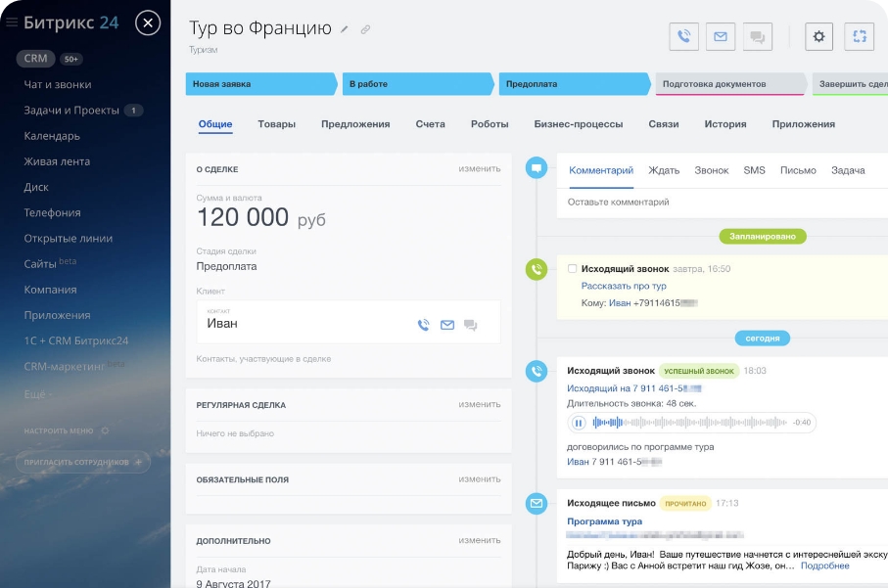Open the settings gear in the header
The height and width of the screenshot is (588, 888).
click(x=819, y=37)
